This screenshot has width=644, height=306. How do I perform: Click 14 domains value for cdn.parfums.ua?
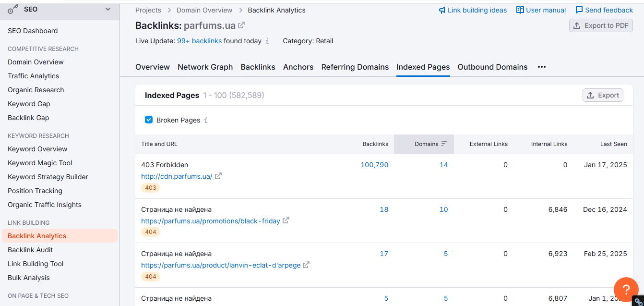pyautogui.click(x=443, y=165)
